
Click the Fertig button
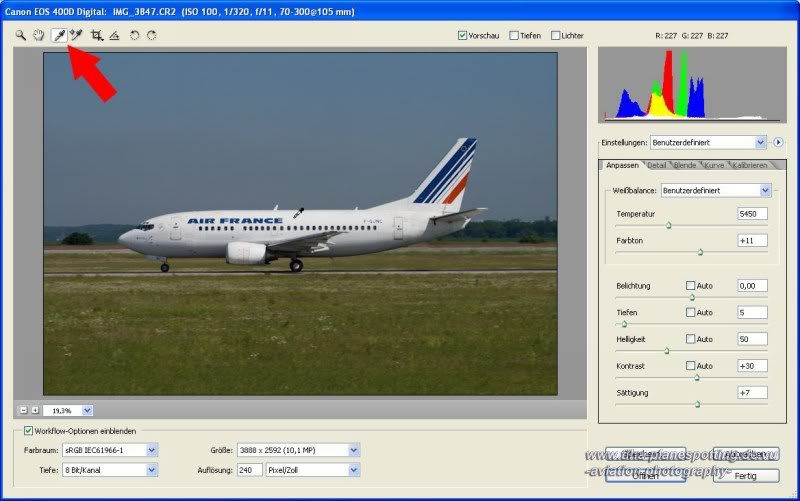click(746, 475)
